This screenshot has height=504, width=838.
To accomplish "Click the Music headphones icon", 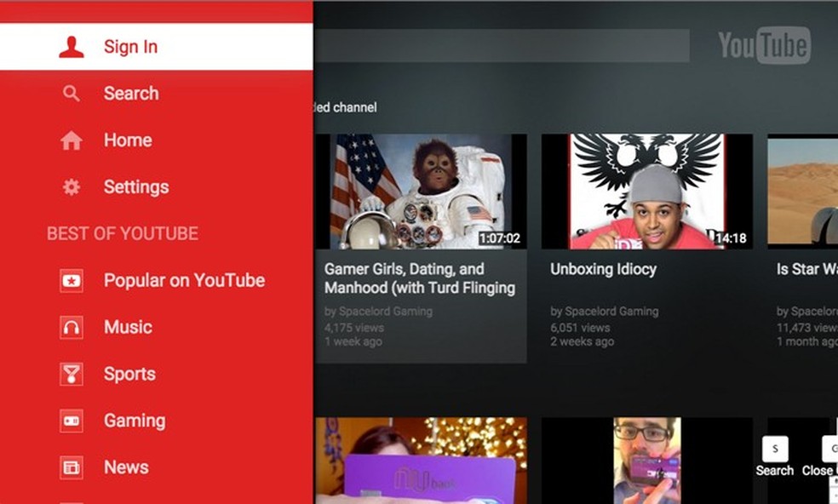I will pyautogui.click(x=71, y=327).
